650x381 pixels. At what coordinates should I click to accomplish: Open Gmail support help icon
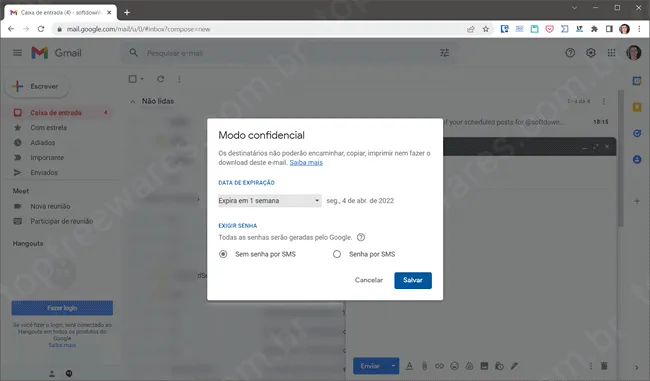[570, 53]
